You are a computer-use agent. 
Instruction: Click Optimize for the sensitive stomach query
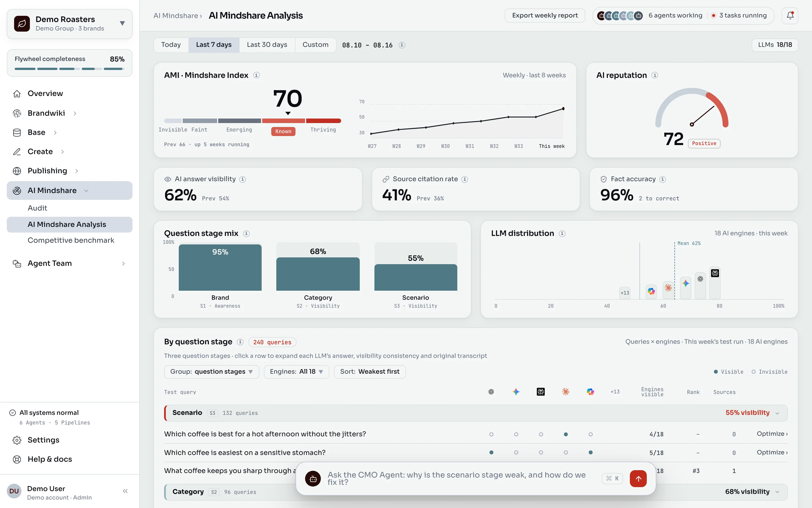[x=772, y=453]
